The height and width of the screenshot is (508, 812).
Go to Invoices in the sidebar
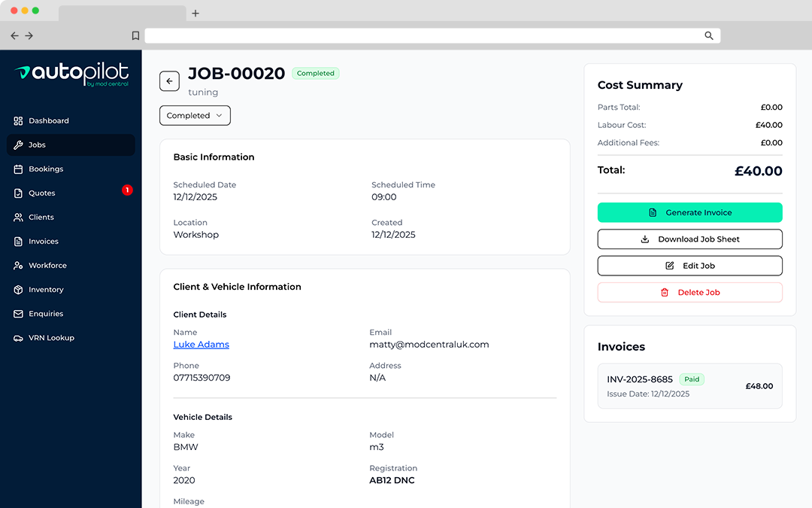pyautogui.click(x=44, y=242)
